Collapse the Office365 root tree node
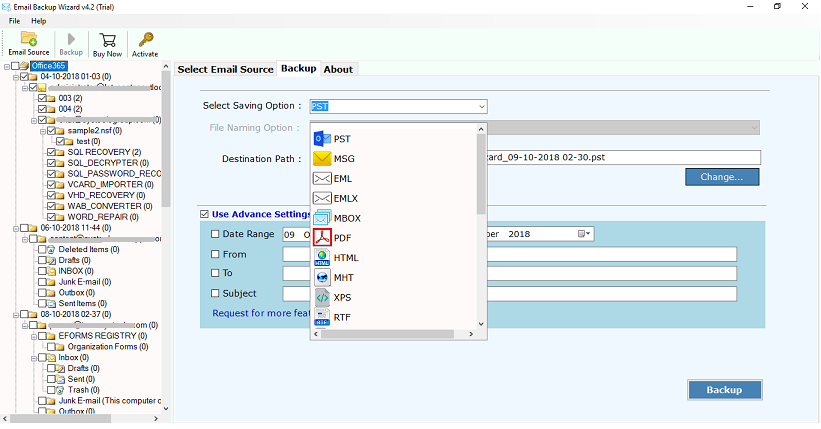The width and height of the screenshot is (821, 429). pos(7,67)
